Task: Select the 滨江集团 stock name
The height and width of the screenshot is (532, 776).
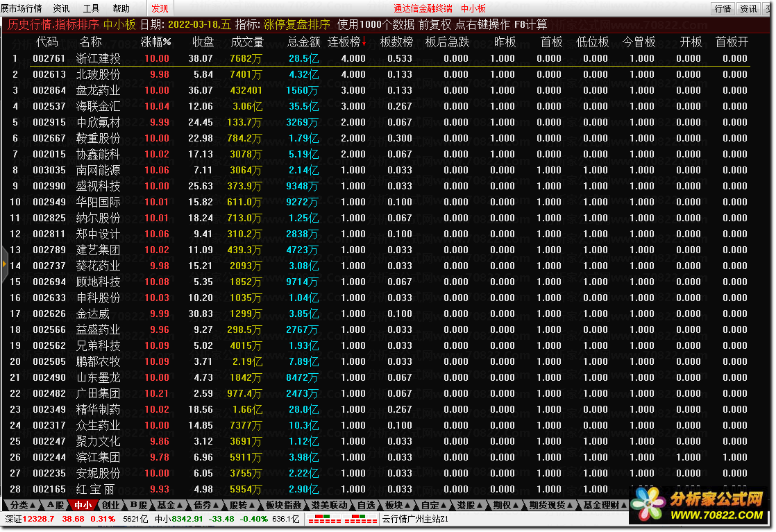Action: pyautogui.click(x=98, y=457)
